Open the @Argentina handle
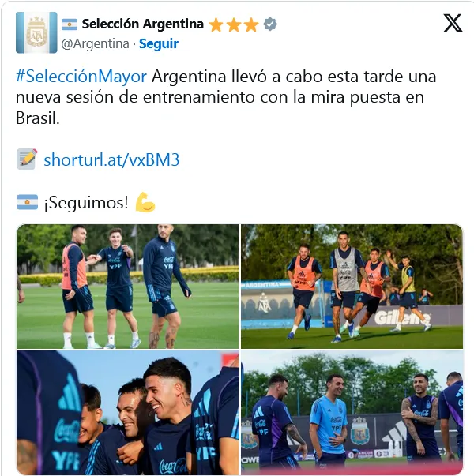 (x=95, y=43)
